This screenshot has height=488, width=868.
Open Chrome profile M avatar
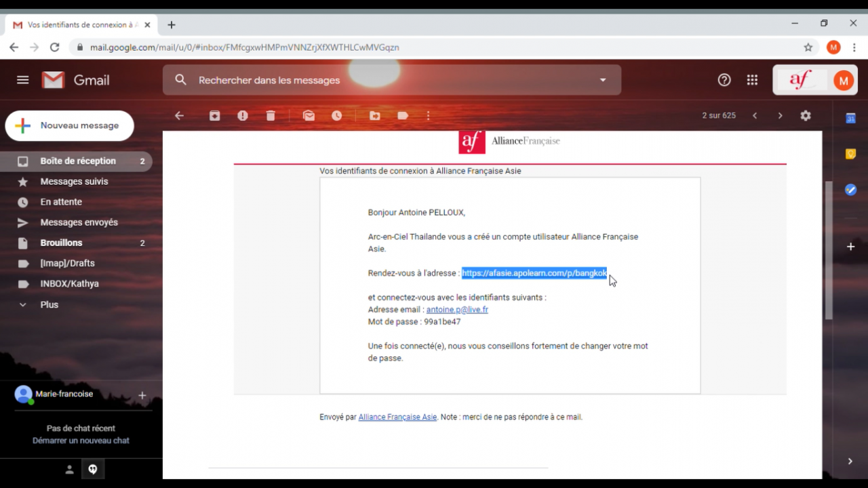pos(833,47)
